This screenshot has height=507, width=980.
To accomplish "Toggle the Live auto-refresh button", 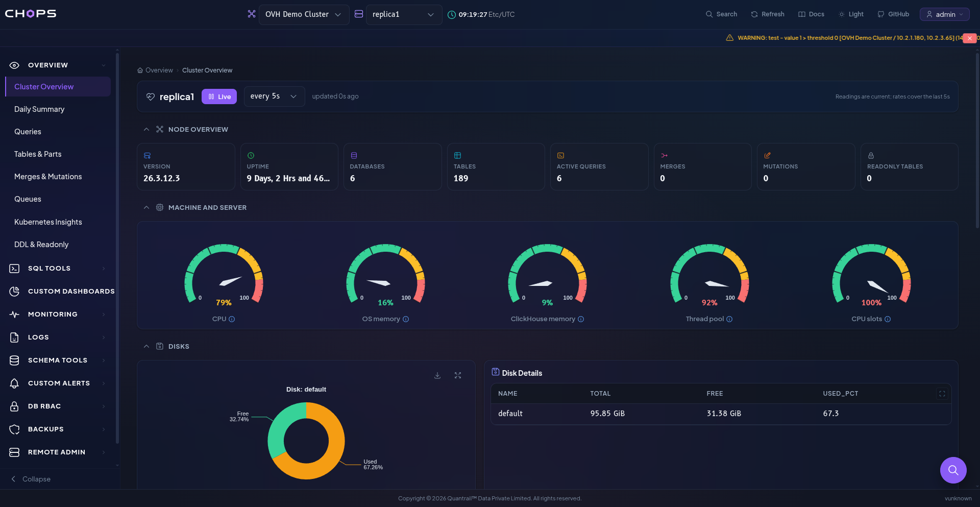I will click(219, 96).
